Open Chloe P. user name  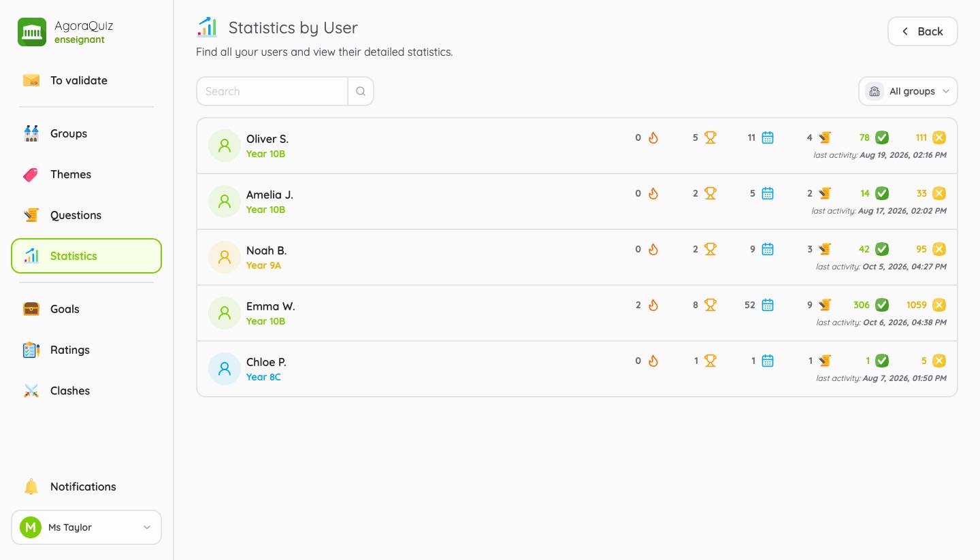coord(266,362)
